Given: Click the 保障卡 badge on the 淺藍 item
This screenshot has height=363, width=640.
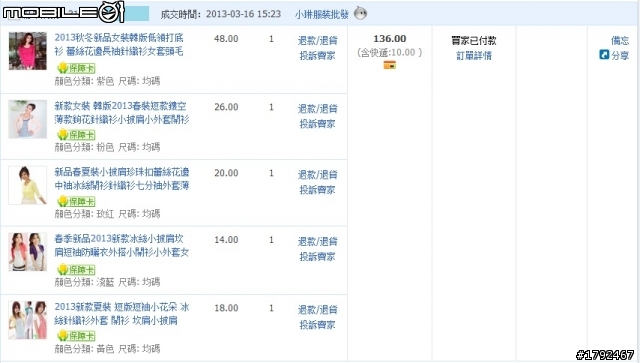Looking at the screenshot, I should [76, 269].
